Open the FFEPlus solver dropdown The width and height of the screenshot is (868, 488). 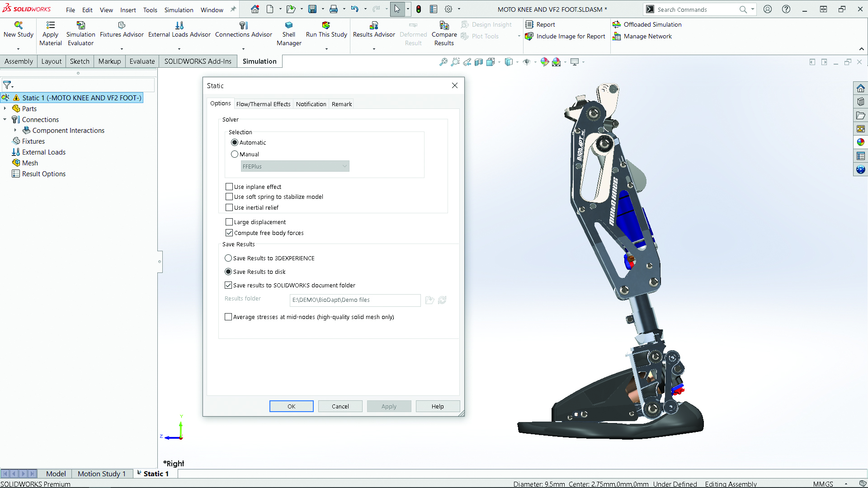point(295,166)
